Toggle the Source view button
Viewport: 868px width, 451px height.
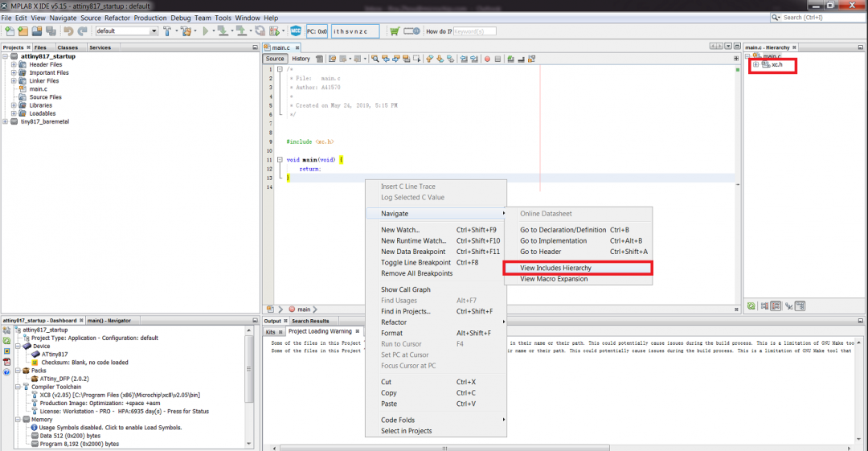(x=275, y=59)
